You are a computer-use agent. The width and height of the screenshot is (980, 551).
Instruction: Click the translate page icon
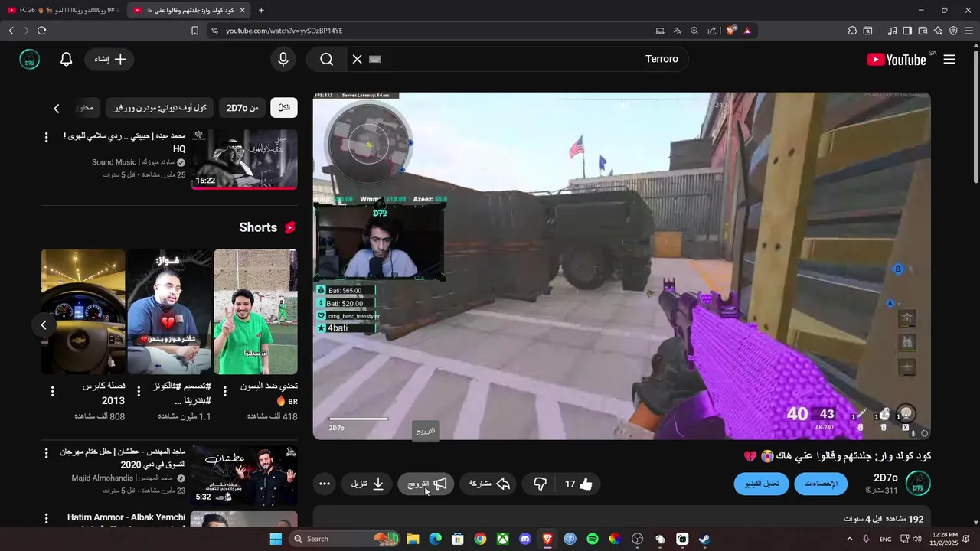pyautogui.click(x=677, y=31)
